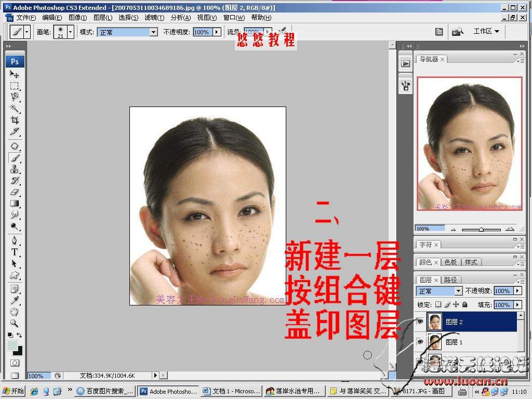Open layer 不透明度 slider arrow
The height and width of the screenshot is (399, 532).
coord(518,291)
